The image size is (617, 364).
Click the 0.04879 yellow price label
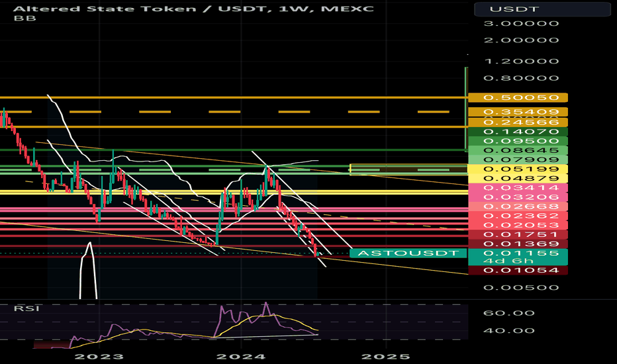[518, 178]
